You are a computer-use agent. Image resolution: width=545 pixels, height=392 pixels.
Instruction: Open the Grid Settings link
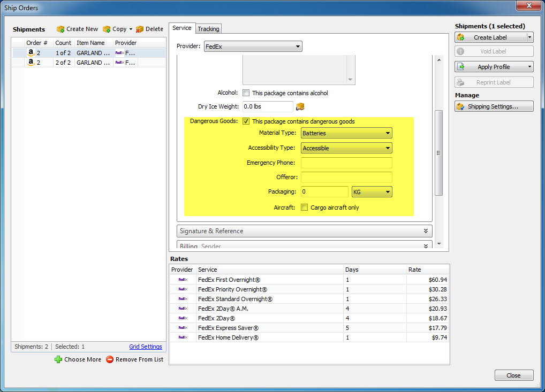pos(146,347)
